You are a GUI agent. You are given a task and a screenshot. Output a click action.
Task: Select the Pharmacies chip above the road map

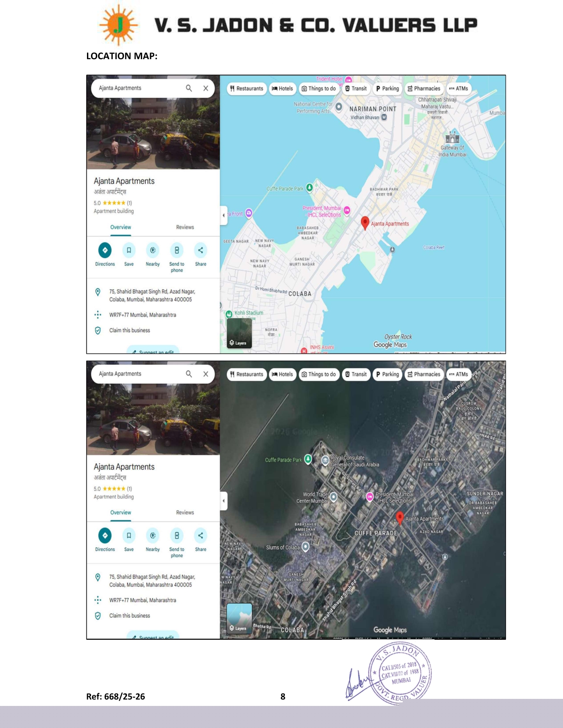[424, 89]
